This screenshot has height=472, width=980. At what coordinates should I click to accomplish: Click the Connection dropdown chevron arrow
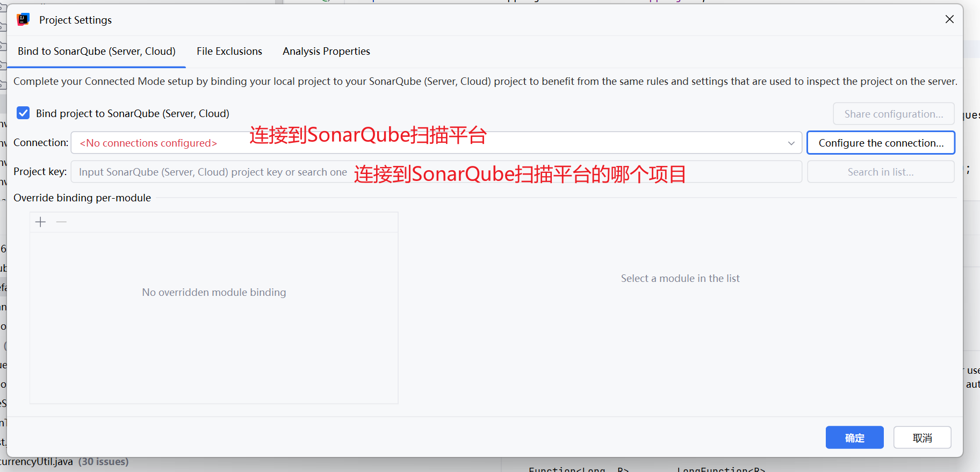click(x=791, y=143)
